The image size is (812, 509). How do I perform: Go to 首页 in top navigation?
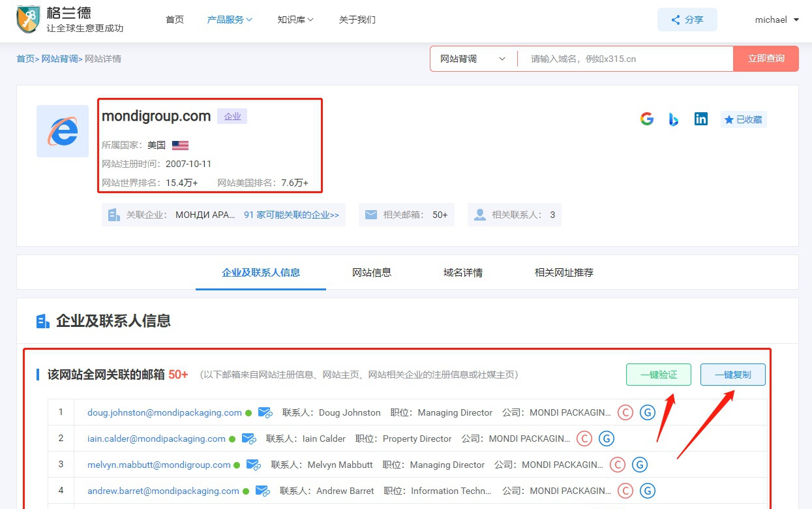point(175,20)
